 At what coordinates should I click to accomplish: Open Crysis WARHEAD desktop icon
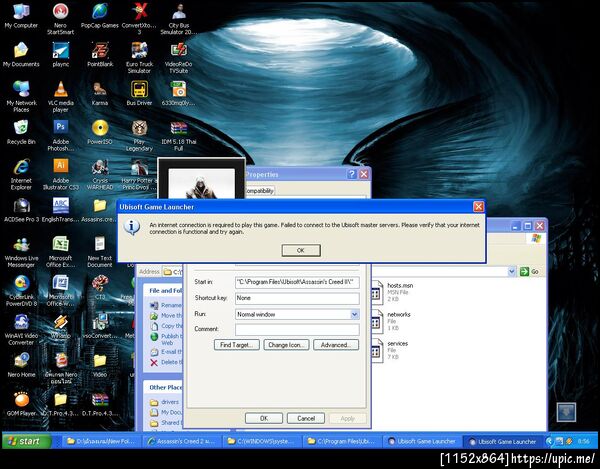(x=100, y=174)
